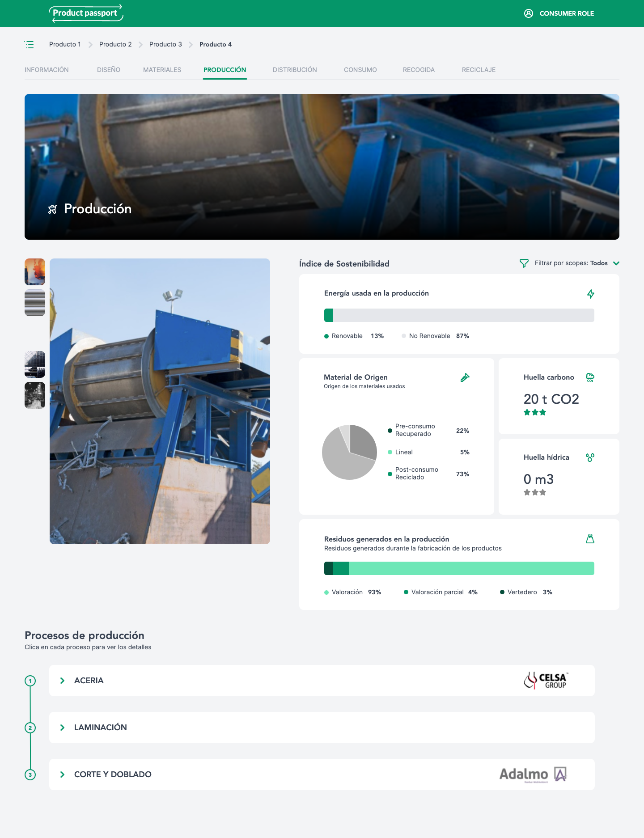Click the water droplets Huella hídrica icon
Image resolution: width=644 pixels, height=838 pixels.
point(590,457)
